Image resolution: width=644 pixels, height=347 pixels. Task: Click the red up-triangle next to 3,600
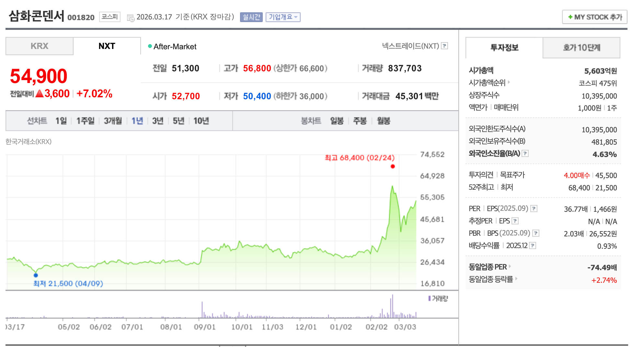click(x=40, y=94)
